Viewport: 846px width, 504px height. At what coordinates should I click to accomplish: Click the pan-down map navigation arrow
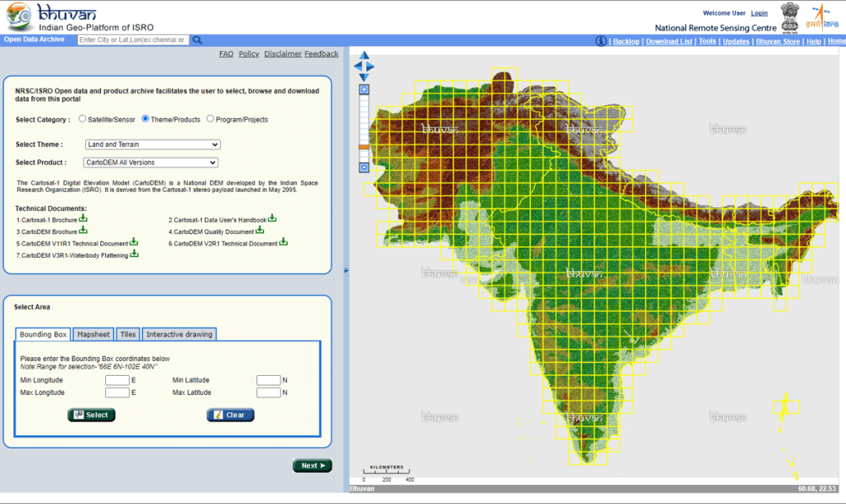coord(363,76)
